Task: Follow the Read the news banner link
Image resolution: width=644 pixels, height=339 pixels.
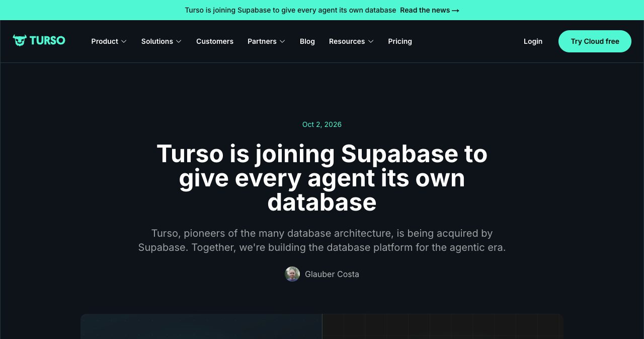Action: pos(430,10)
